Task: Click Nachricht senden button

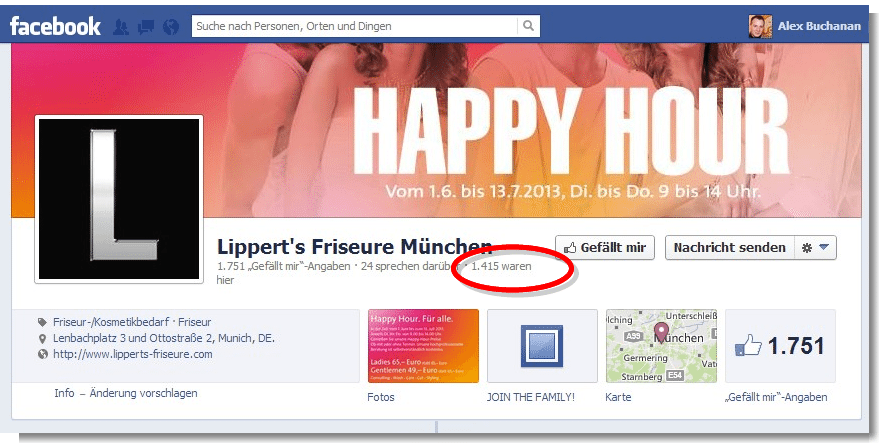Action: pyautogui.click(x=729, y=247)
